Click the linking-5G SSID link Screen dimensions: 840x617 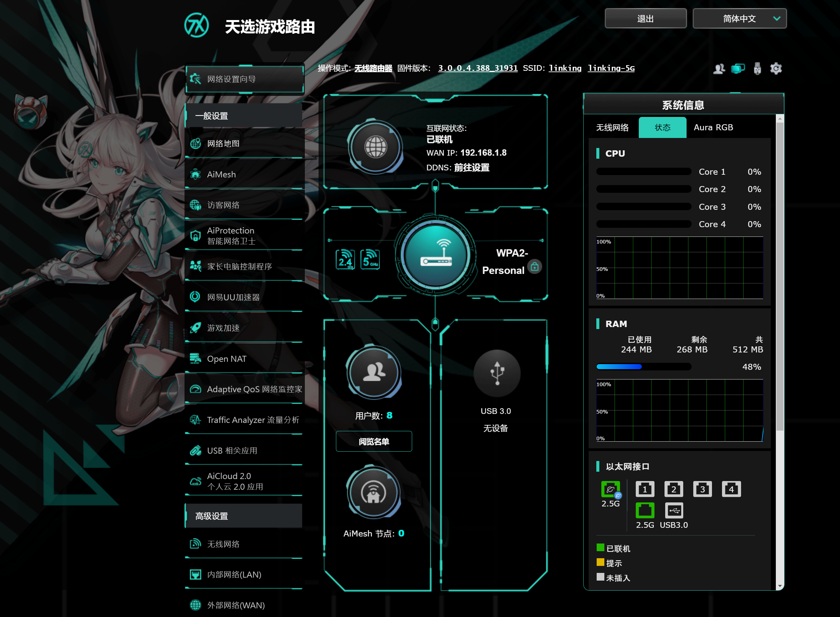tap(611, 68)
